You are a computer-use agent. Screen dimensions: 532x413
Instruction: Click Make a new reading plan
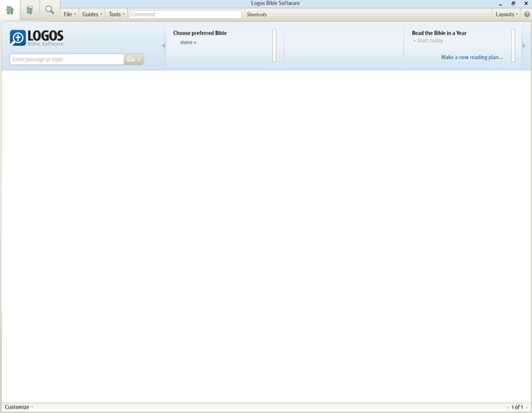[x=471, y=57]
